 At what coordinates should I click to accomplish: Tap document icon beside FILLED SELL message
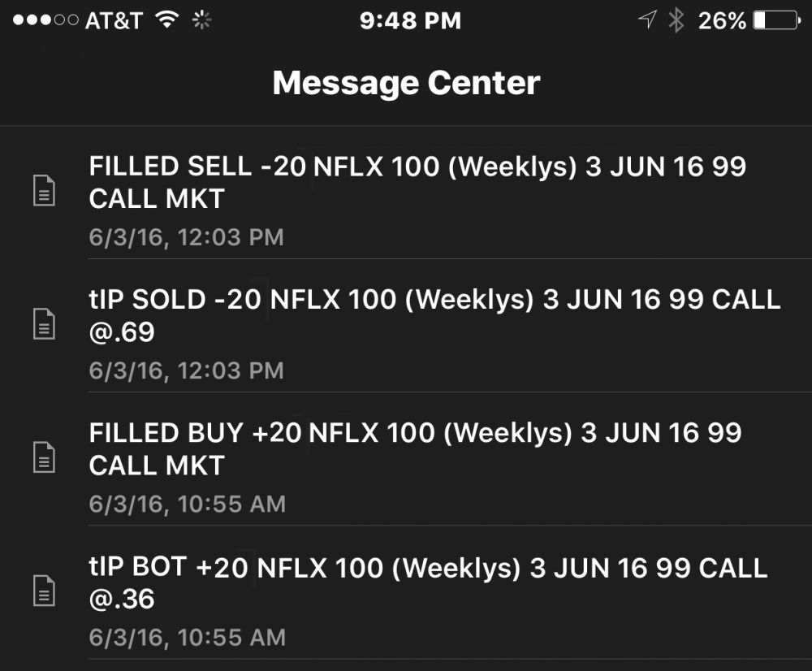pyautogui.click(x=44, y=191)
